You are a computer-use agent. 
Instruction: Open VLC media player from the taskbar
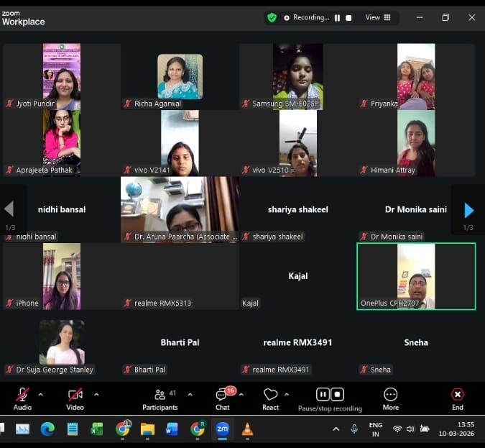247,429
